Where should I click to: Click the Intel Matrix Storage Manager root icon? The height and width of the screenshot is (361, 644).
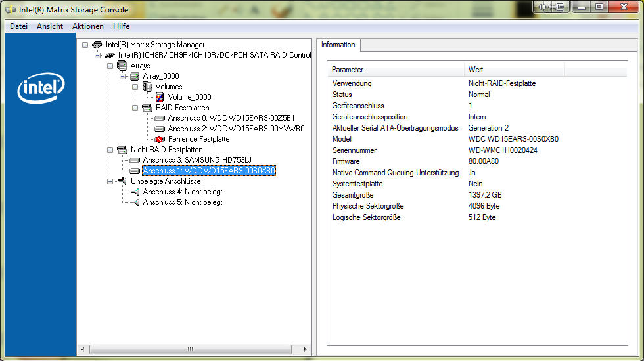97,45
